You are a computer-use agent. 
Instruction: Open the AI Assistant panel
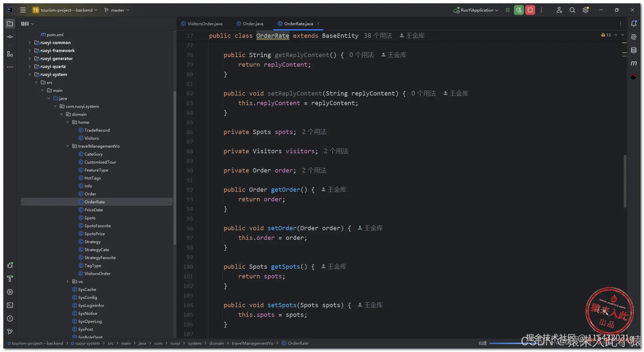[634, 37]
